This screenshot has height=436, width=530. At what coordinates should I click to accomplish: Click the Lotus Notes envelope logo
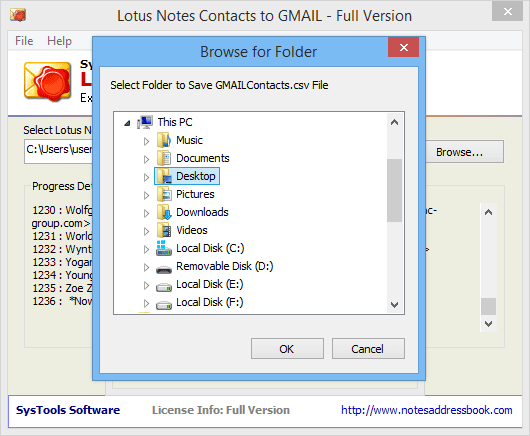tap(48, 81)
